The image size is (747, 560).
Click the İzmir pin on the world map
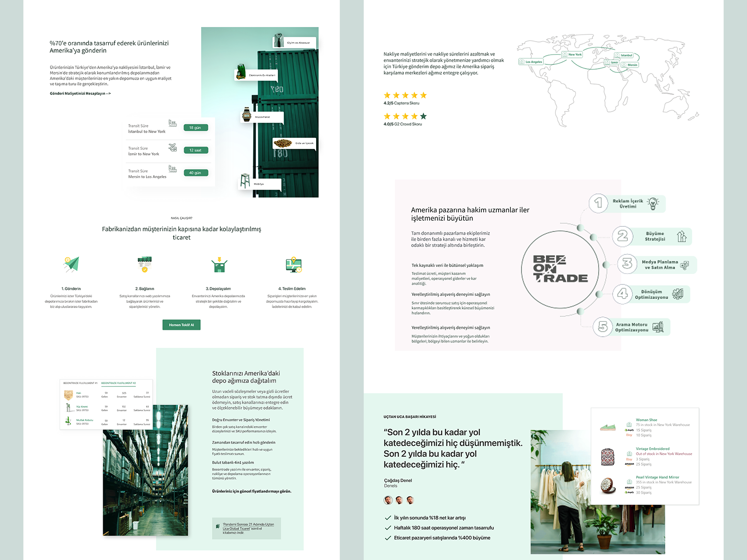(611, 62)
